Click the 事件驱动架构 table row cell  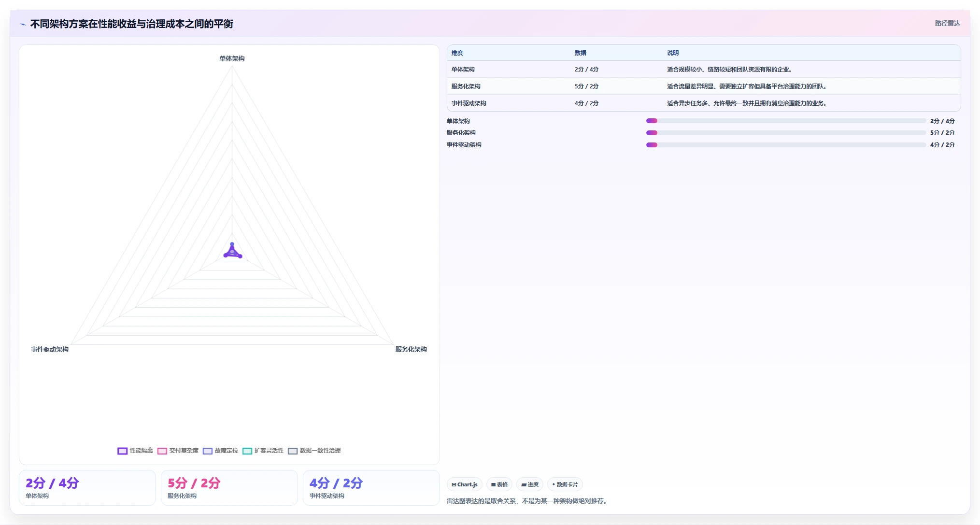coord(469,103)
